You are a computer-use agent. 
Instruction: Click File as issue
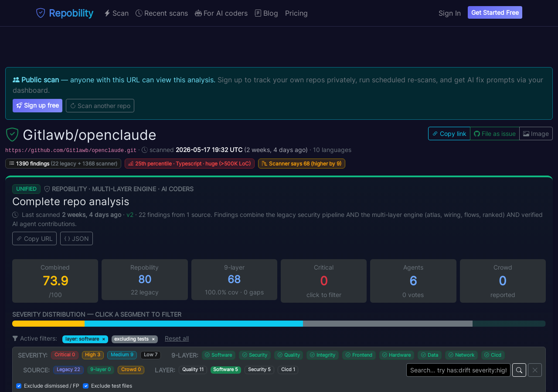pyautogui.click(x=495, y=134)
